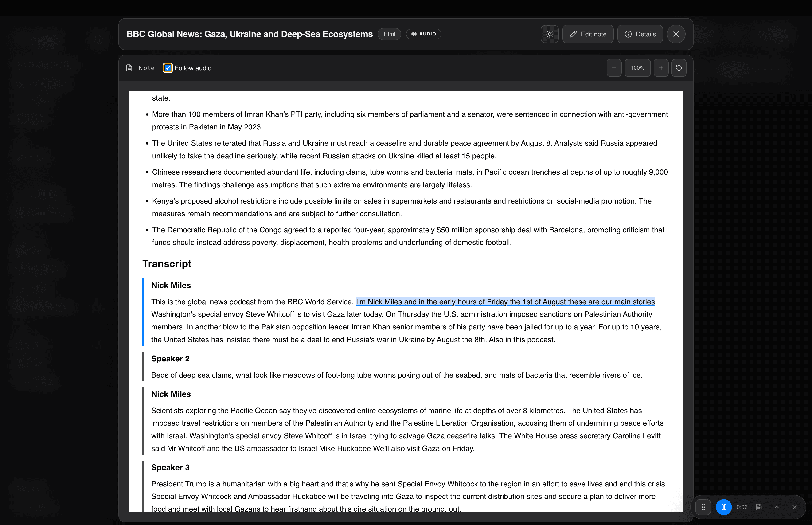Zoom in with the plus button
Viewport: 812px width, 525px height.
pos(661,68)
